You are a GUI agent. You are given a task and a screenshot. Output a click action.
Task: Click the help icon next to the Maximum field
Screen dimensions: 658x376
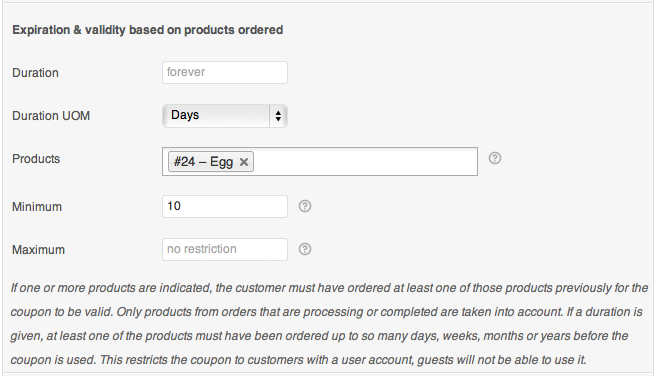click(x=305, y=249)
